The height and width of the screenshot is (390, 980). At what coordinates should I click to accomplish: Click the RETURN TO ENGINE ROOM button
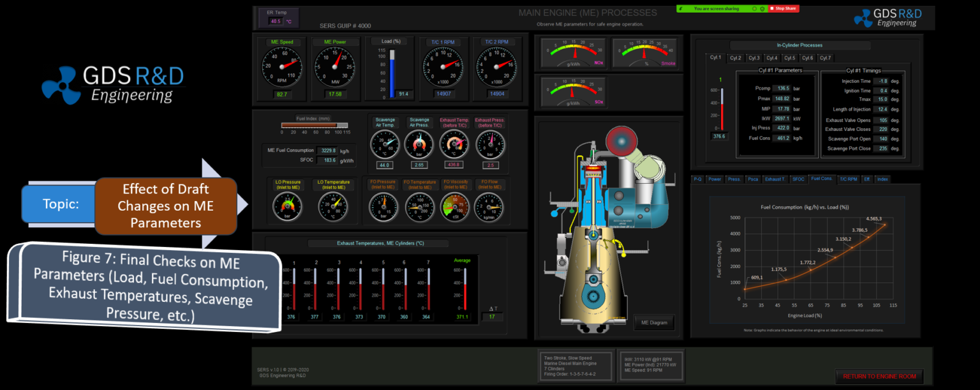pyautogui.click(x=878, y=376)
